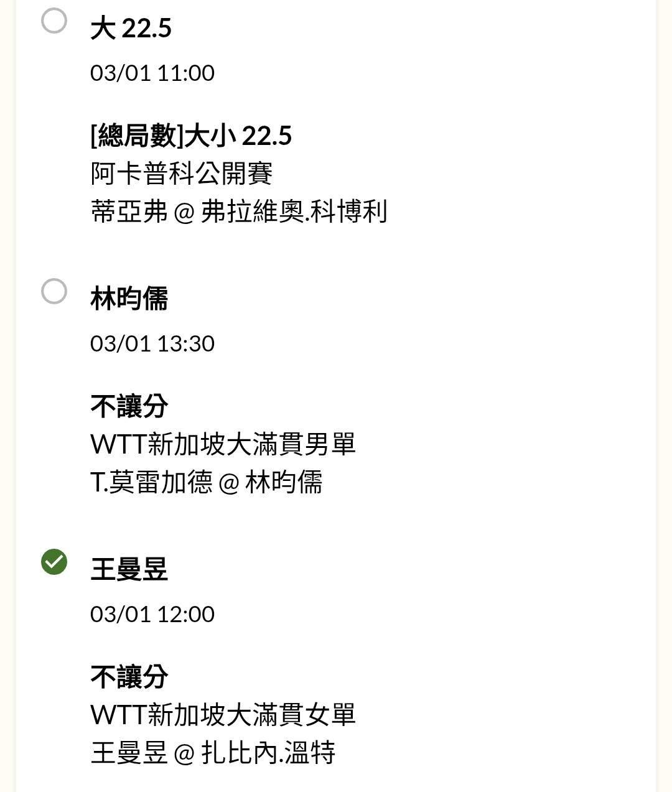
Task: Click the 03/01 12:00 match time
Action: tap(152, 614)
